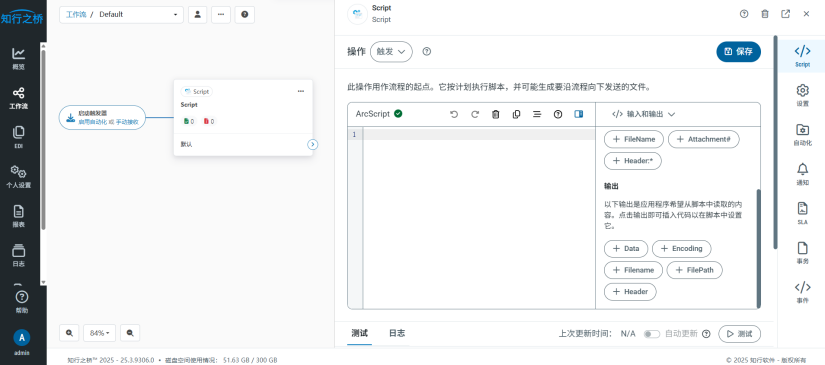
Task: Toggle the 自动更新 switch
Action: [x=652, y=334]
